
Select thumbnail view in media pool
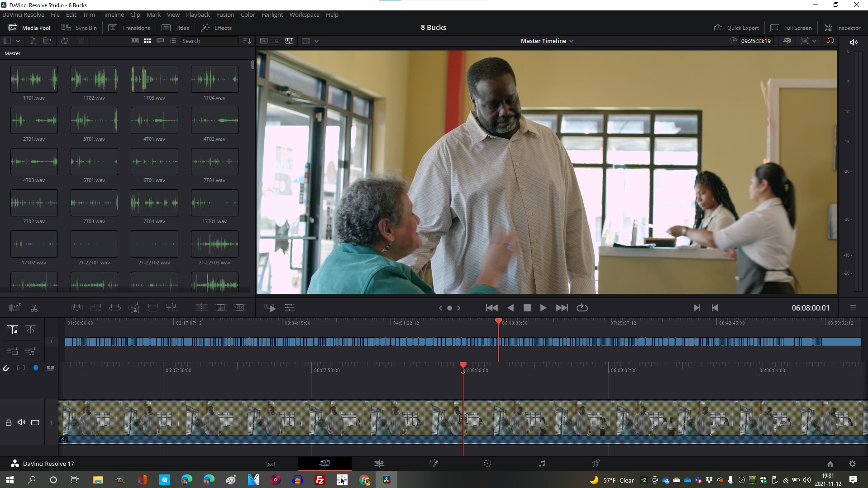[x=147, y=41]
